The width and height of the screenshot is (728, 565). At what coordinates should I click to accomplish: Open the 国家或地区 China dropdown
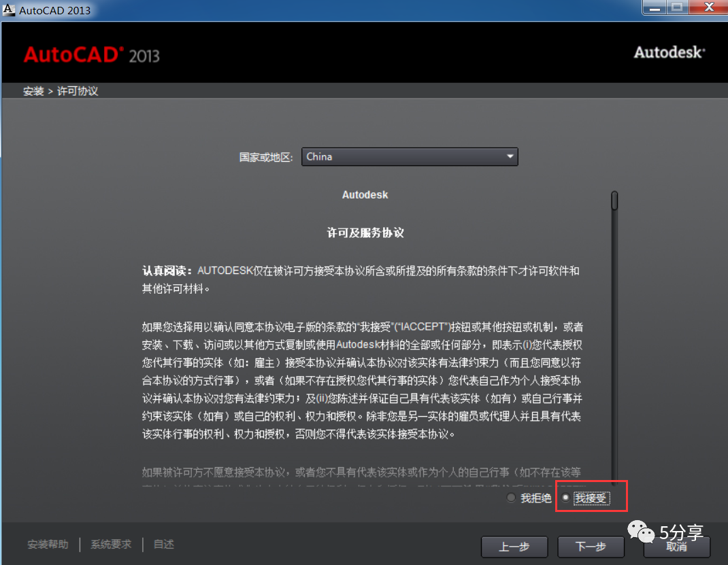[410, 157]
